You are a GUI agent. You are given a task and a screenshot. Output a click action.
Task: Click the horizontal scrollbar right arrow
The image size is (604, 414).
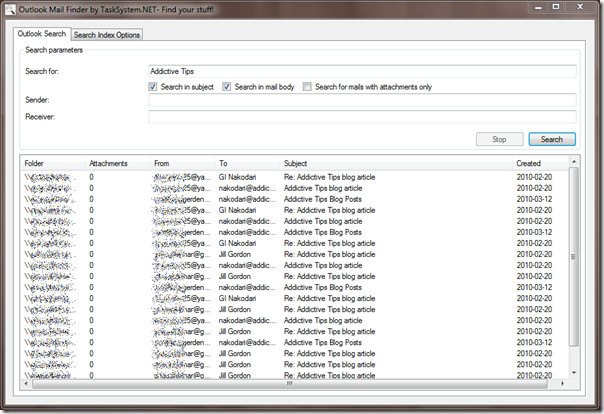click(x=562, y=384)
